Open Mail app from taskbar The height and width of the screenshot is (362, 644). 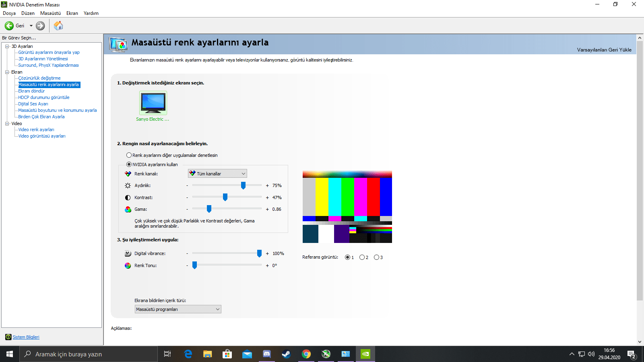(x=247, y=354)
